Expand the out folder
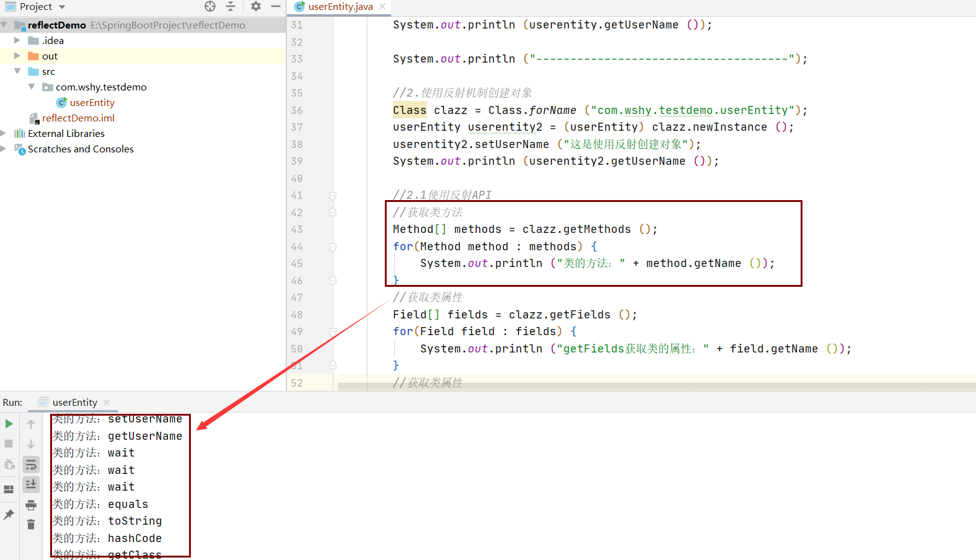 (x=17, y=56)
